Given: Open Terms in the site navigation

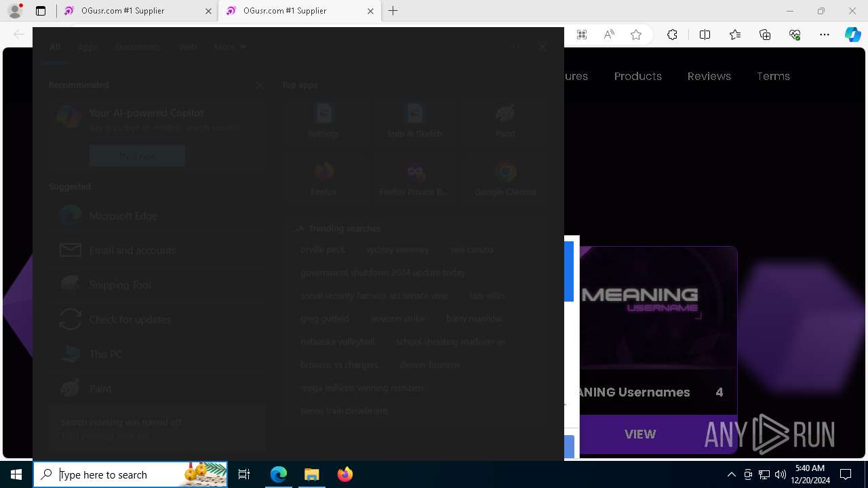Looking at the screenshot, I should [x=773, y=76].
